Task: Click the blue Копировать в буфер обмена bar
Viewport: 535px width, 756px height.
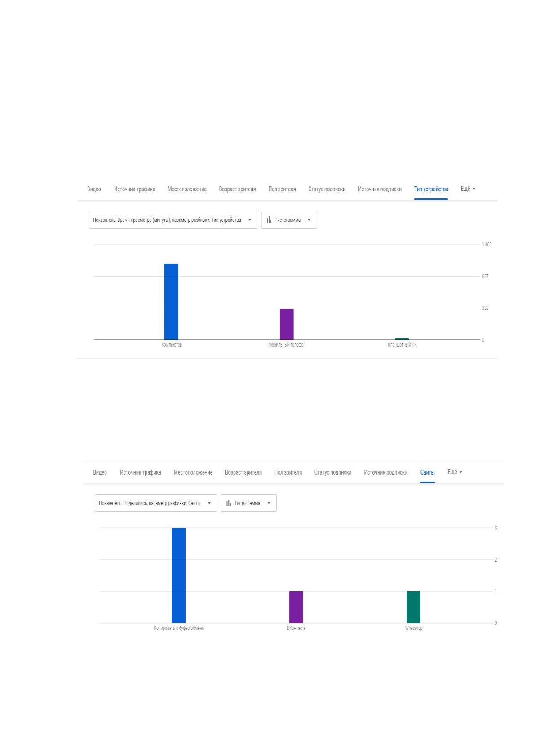Action: 178,576
